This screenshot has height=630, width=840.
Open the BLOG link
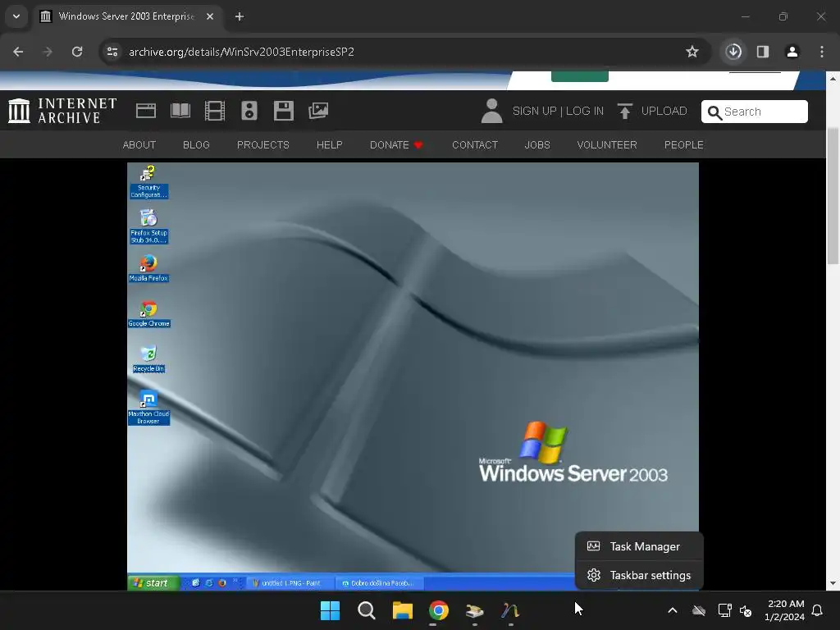196,144
